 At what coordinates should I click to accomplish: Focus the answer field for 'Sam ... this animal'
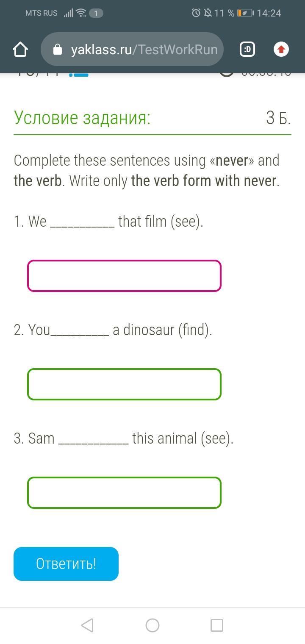[x=124, y=493]
